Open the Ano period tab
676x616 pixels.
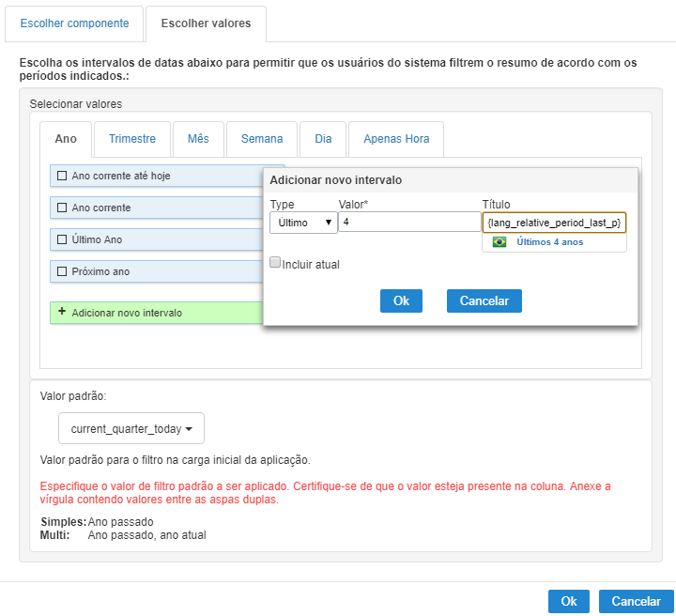(x=66, y=139)
